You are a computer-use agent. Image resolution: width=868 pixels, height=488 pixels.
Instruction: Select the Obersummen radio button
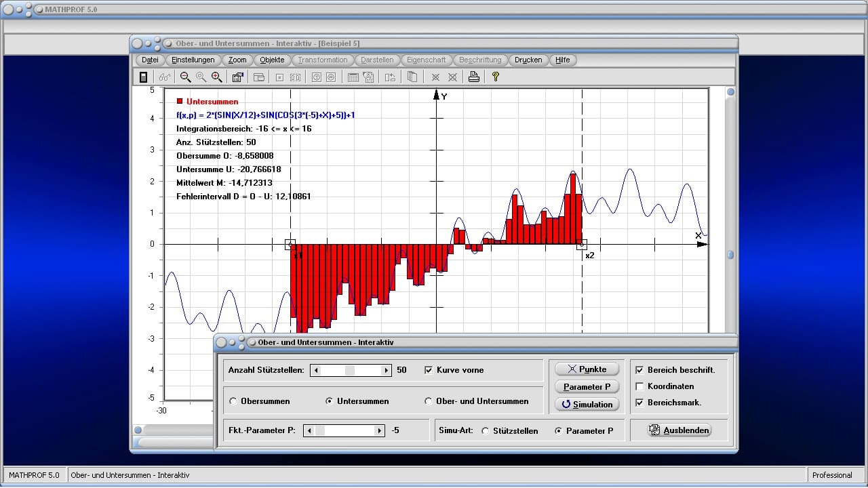[233, 401]
